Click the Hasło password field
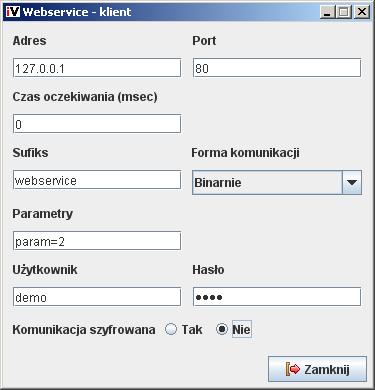 click(277, 297)
